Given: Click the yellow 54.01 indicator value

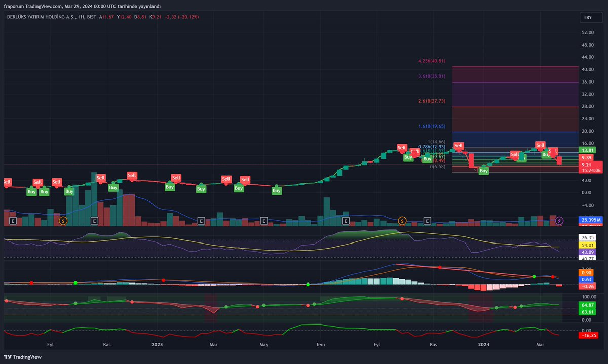Looking at the screenshot, I should click(x=588, y=245).
